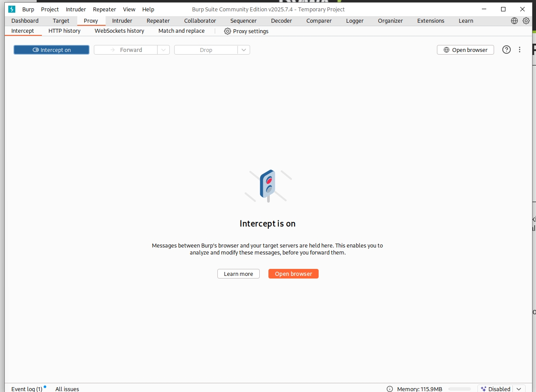This screenshot has height=392, width=536.
Task: Expand the Forward dropdown arrow
Action: point(163,50)
